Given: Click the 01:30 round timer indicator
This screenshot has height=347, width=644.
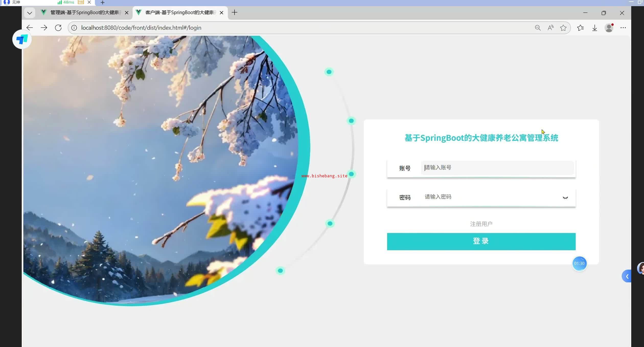Looking at the screenshot, I should click(x=579, y=263).
